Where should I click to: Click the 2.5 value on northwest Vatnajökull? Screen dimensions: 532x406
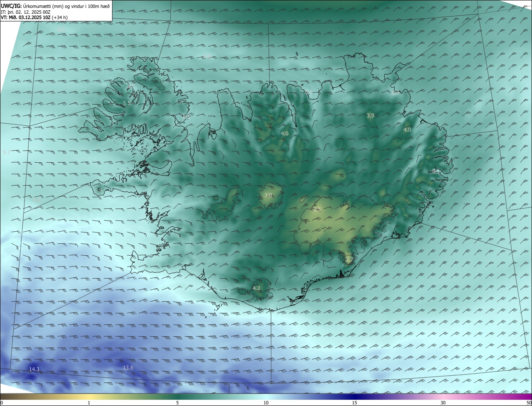(318, 209)
